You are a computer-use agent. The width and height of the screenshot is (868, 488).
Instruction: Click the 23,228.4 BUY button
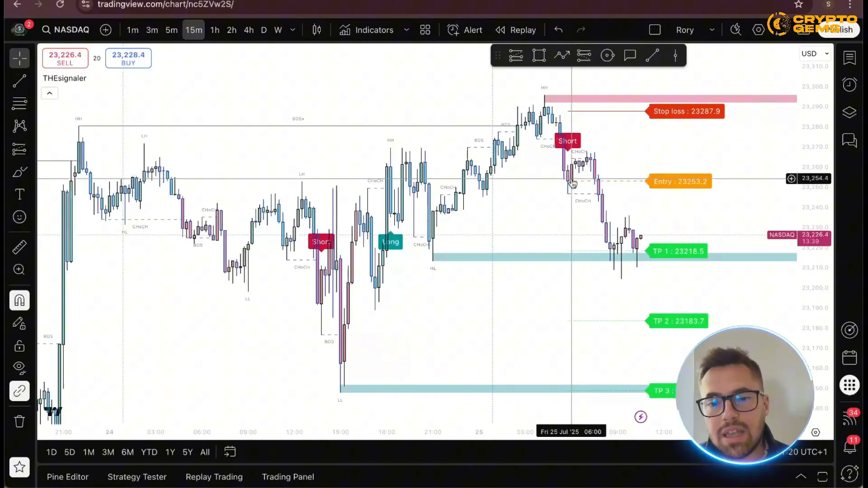pos(128,58)
